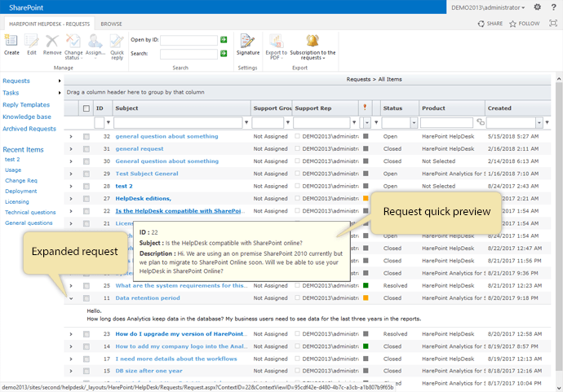The image size is (563, 392).
Task: Sort by priority exclamation column
Action: coord(365,108)
